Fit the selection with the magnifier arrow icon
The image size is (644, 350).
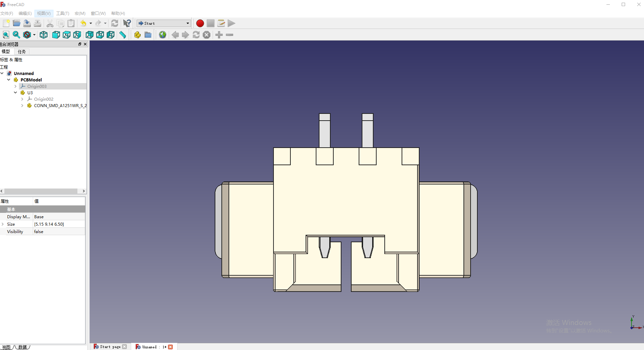[x=16, y=35]
